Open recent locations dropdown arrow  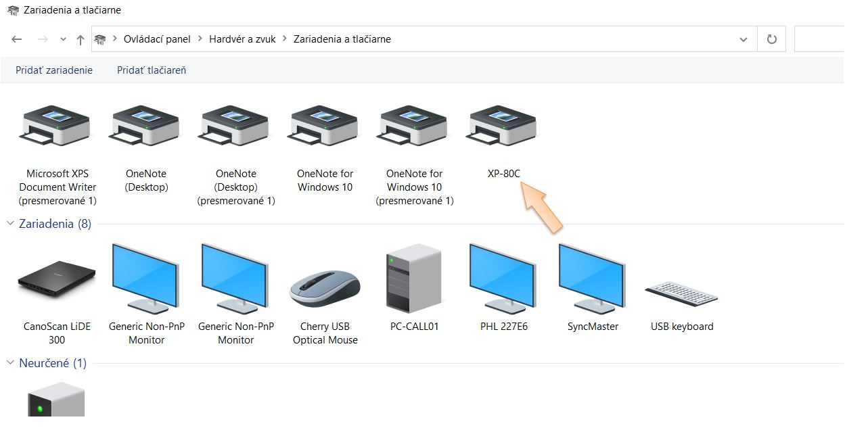tap(63, 39)
